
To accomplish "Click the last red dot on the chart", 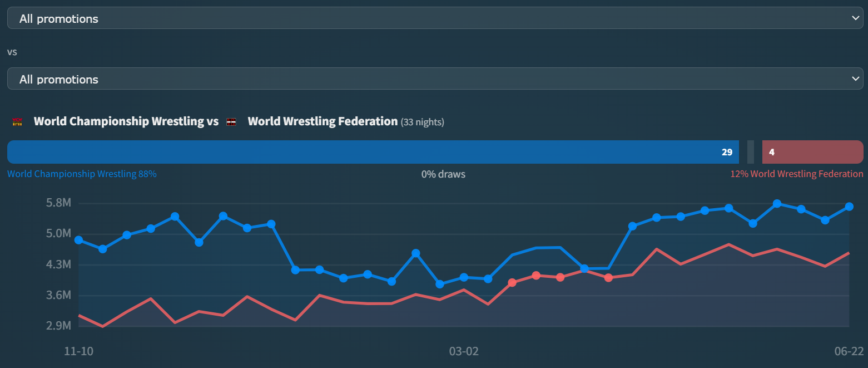I will click(608, 278).
